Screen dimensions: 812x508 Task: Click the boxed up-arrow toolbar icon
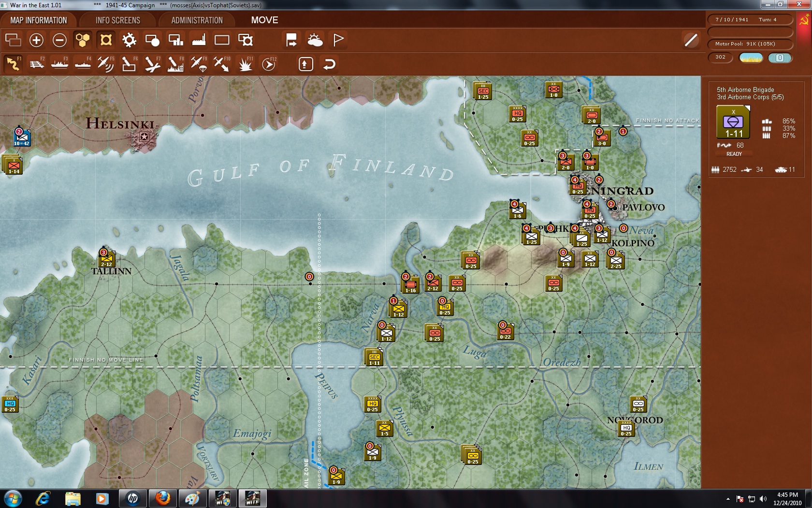305,64
